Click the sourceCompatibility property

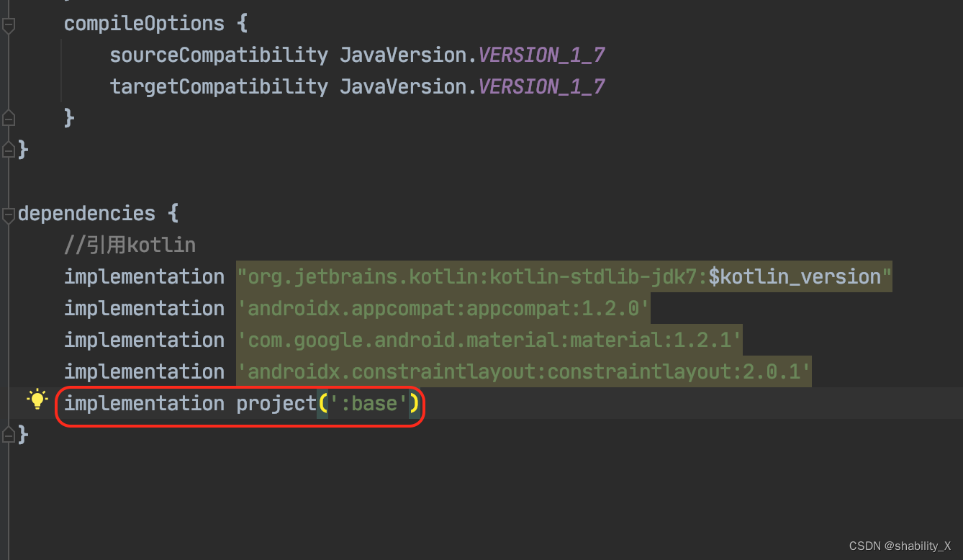pyautogui.click(x=219, y=55)
